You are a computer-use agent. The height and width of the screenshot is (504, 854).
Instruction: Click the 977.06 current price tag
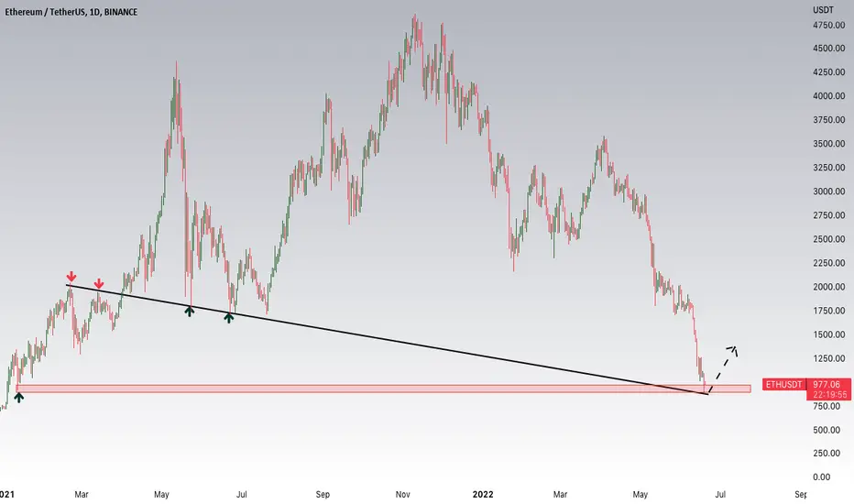827,385
